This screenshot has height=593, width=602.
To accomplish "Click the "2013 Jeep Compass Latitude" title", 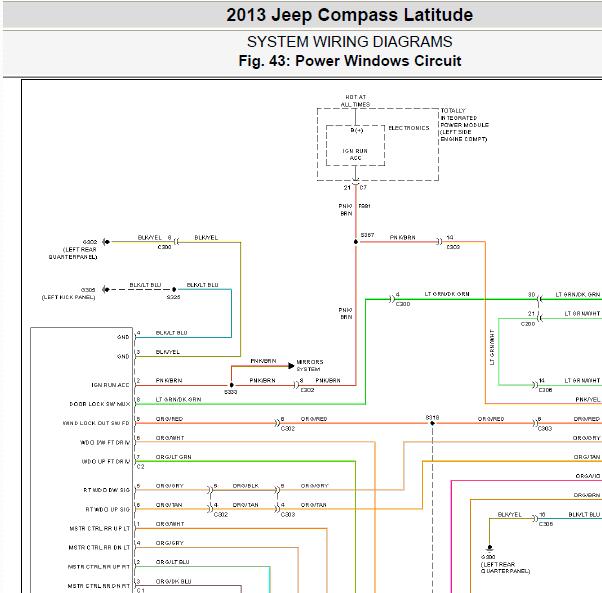I will coord(349,15).
